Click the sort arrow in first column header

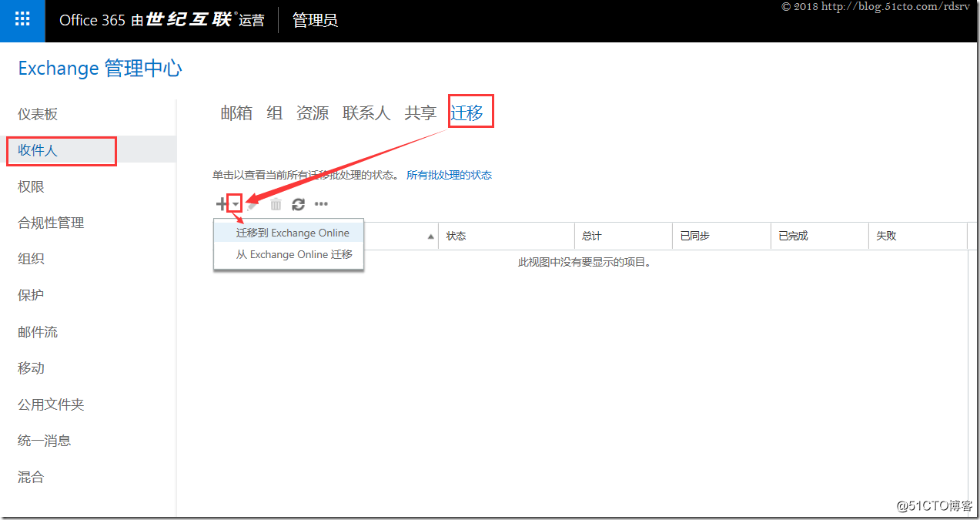click(430, 237)
